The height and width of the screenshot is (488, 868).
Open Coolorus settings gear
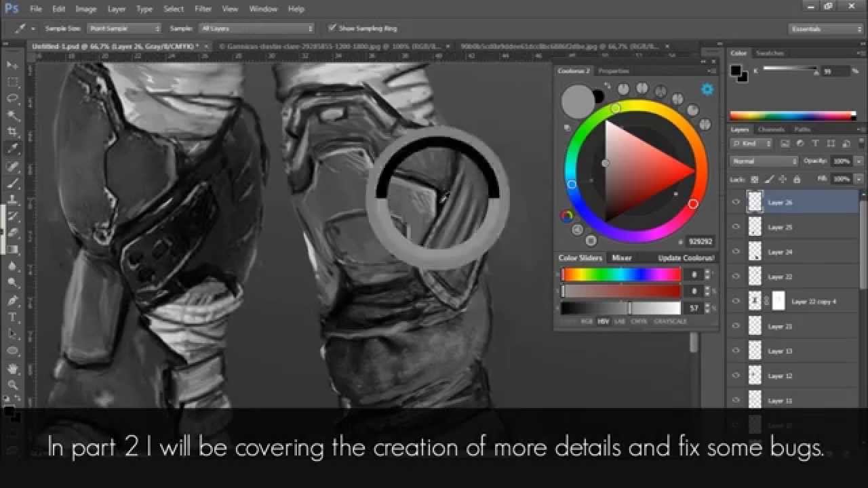click(707, 89)
